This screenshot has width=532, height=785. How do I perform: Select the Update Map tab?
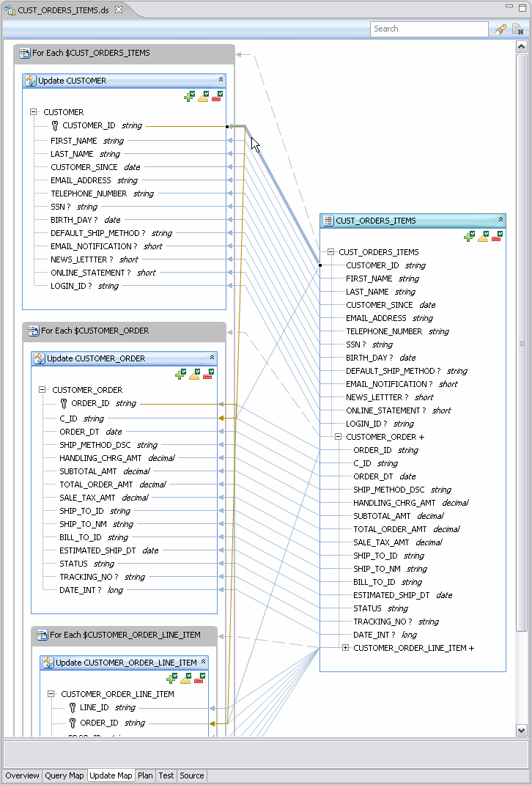click(111, 775)
